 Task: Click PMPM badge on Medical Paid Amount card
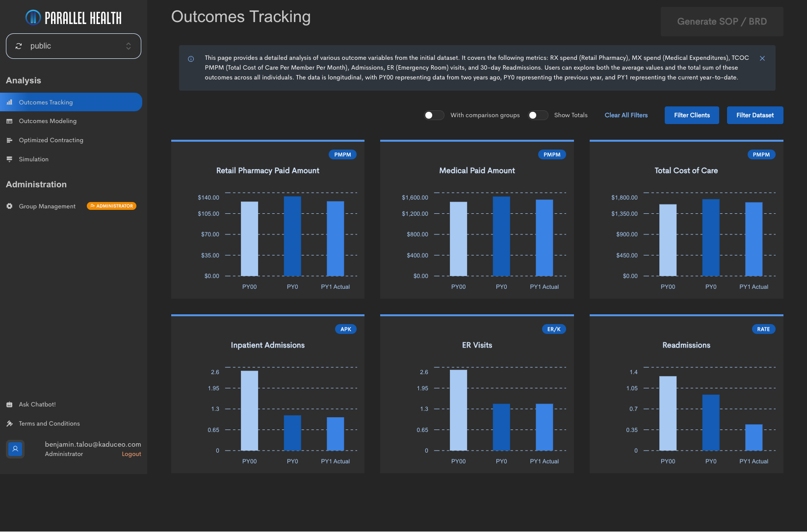click(552, 154)
